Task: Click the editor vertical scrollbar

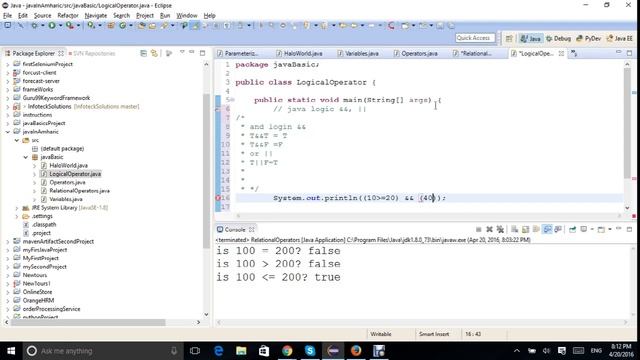Action: tap(627, 122)
